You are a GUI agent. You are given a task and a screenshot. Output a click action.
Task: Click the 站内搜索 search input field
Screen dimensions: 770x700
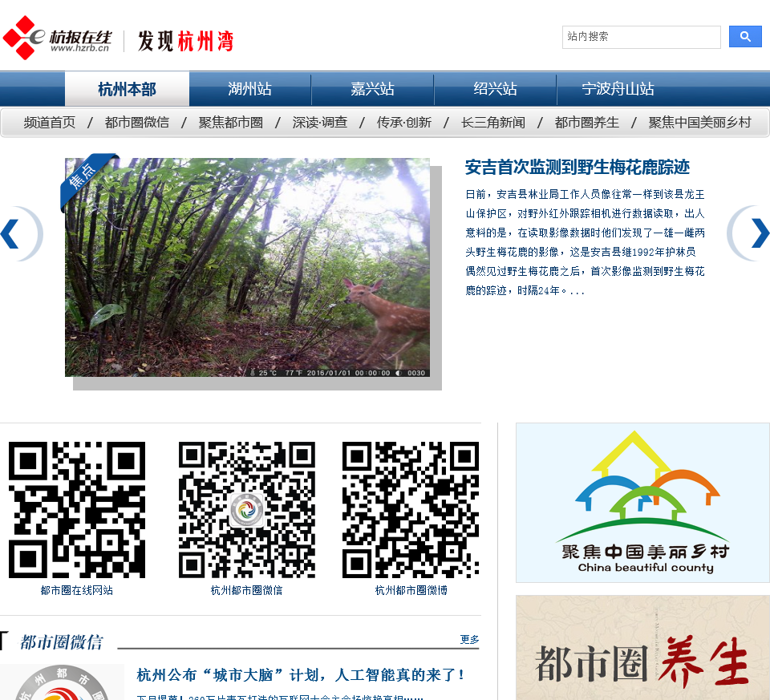641,37
